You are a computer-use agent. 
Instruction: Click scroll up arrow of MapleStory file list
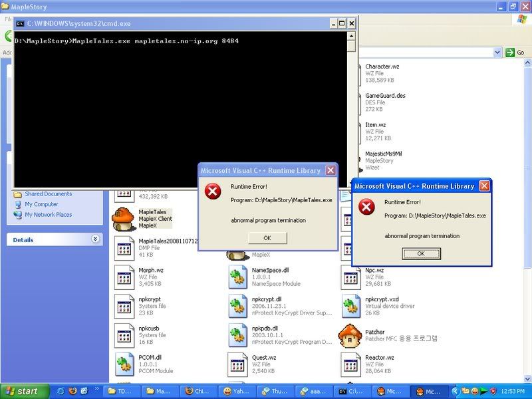527,63
